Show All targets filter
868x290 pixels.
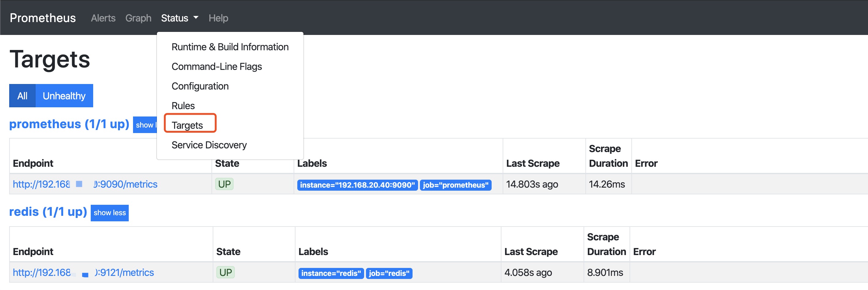[22, 96]
